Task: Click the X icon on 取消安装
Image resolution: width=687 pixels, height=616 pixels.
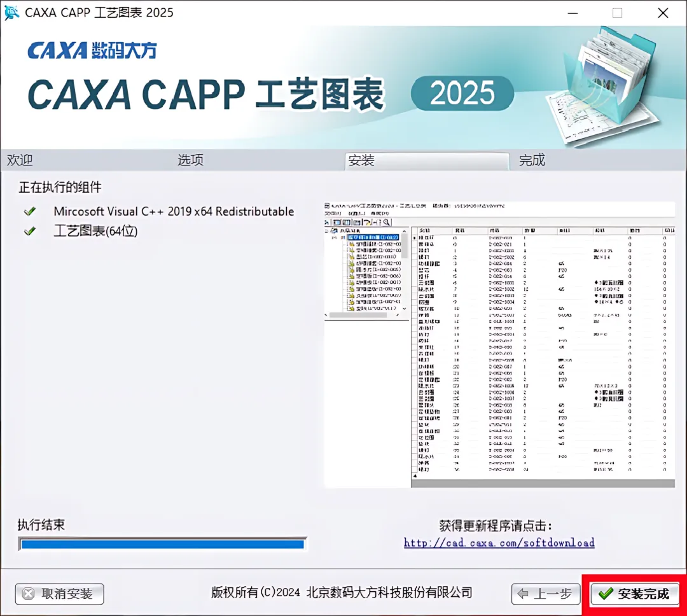Action: pyautogui.click(x=29, y=594)
